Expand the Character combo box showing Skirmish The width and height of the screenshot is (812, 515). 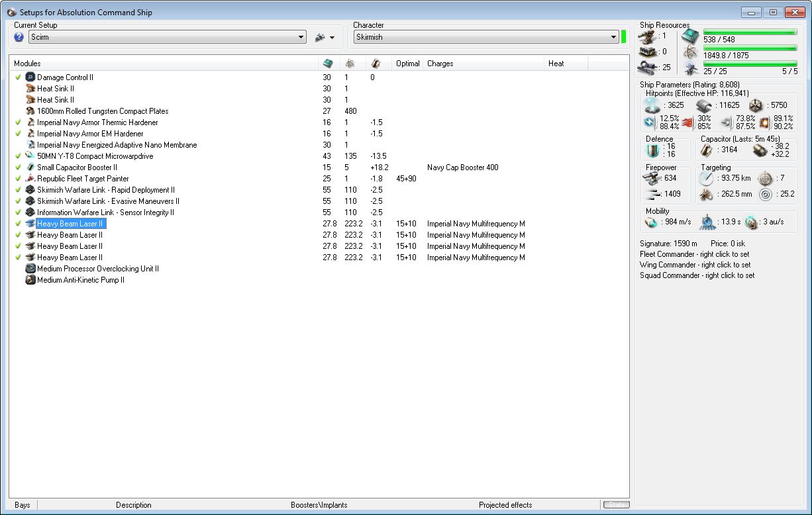click(486, 37)
